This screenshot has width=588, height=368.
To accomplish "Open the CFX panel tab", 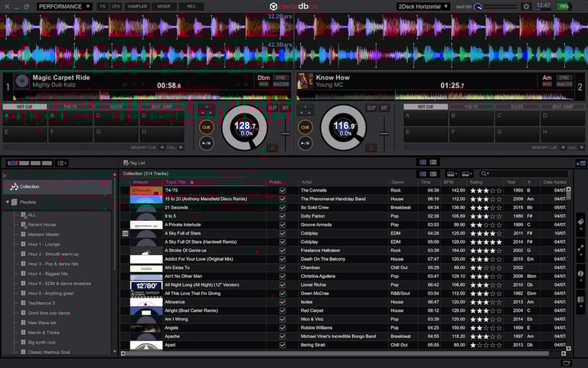I will coord(116,6).
